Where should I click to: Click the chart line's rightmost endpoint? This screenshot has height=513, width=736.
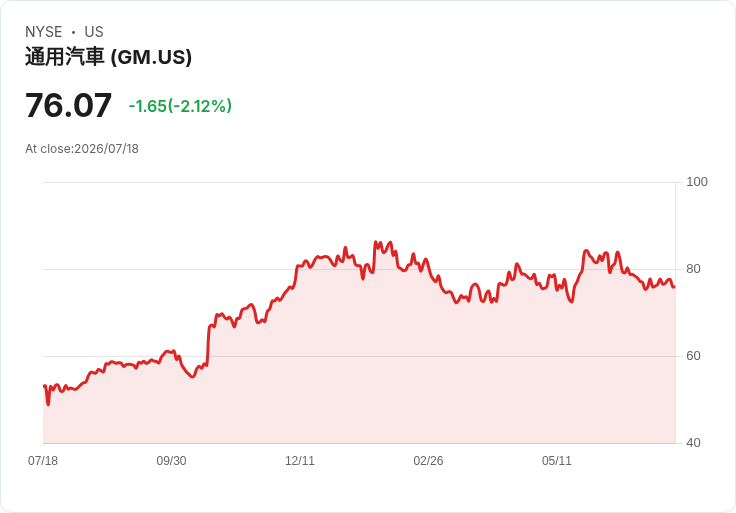[674, 287]
